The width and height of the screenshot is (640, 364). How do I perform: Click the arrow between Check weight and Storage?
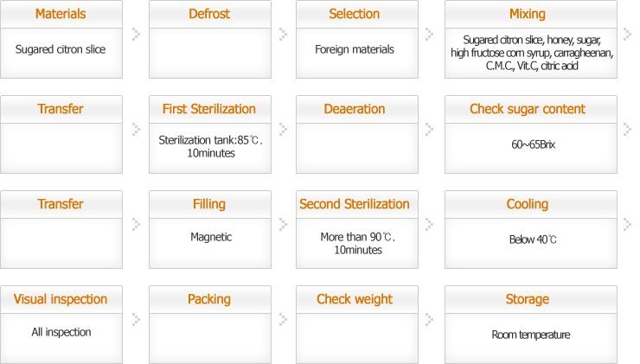430,319
